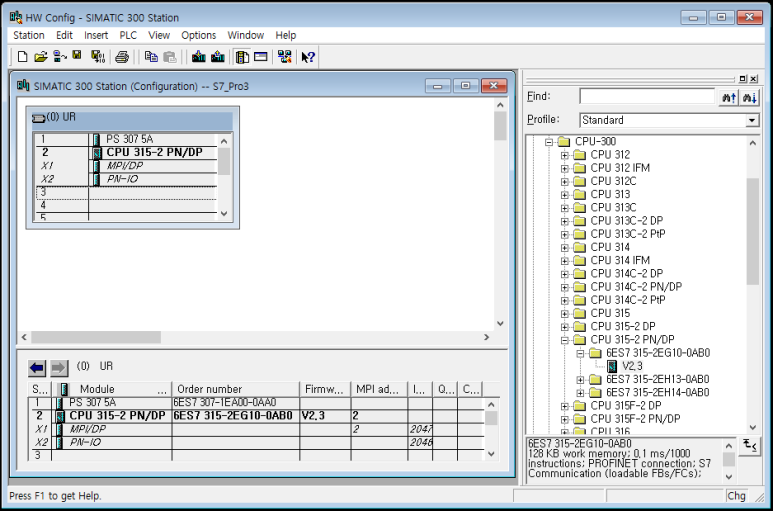Open the Station menu
This screenshot has height=511, width=773.
(x=29, y=35)
